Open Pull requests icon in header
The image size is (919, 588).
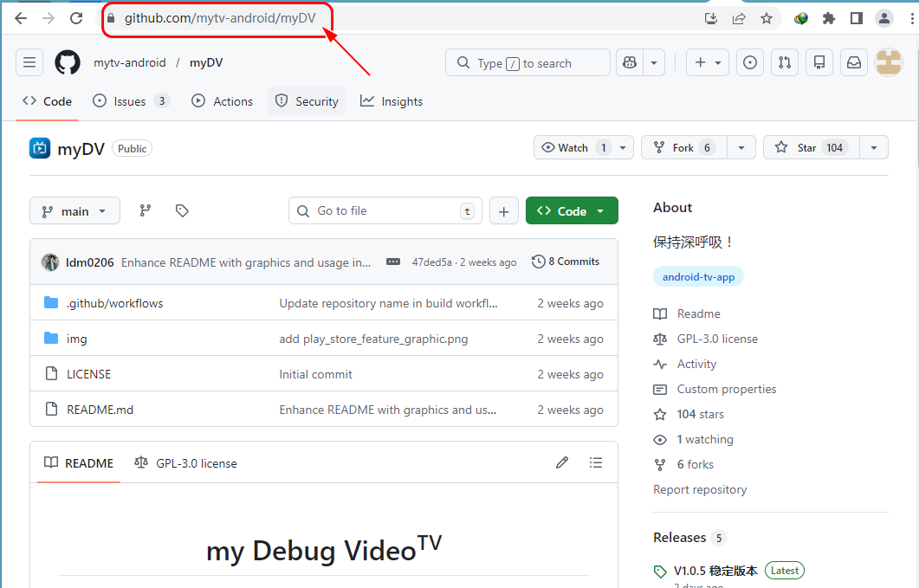(x=785, y=62)
